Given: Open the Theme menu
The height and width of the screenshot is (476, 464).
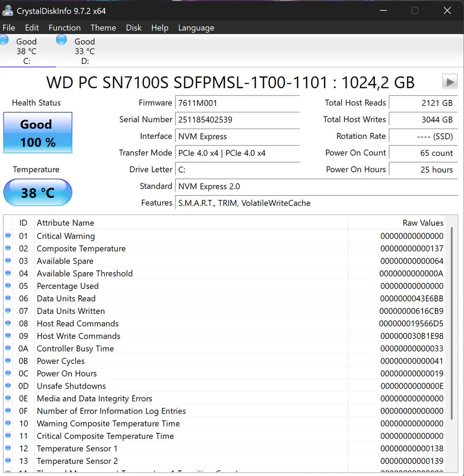Looking at the screenshot, I should (103, 28).
